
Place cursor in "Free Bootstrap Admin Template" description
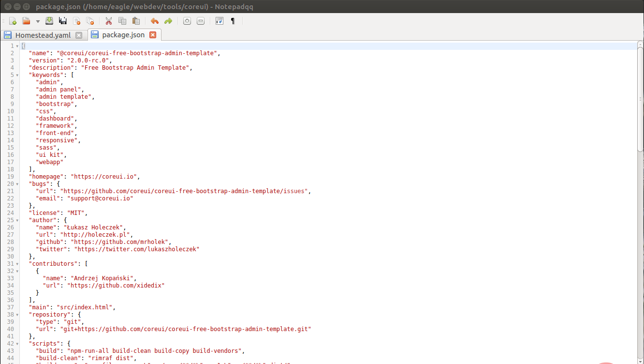135,68
